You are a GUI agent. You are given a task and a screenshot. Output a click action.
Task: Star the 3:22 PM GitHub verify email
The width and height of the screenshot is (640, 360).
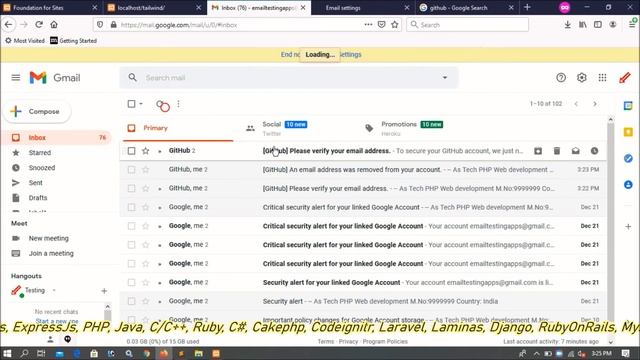pyautogui.click(x=146, y=188)
